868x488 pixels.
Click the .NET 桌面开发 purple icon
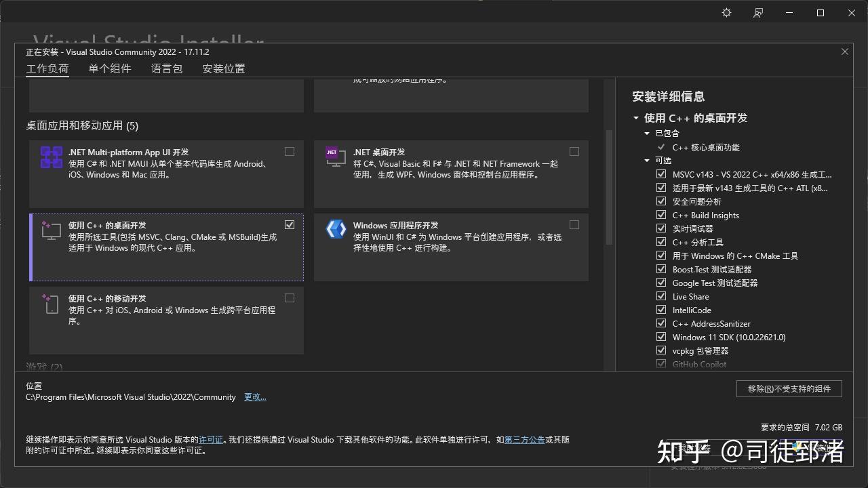point(335,156)
